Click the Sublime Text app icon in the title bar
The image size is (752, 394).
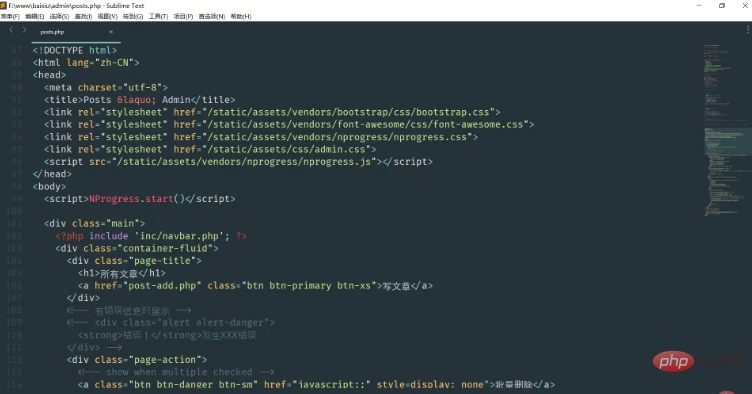3,6
